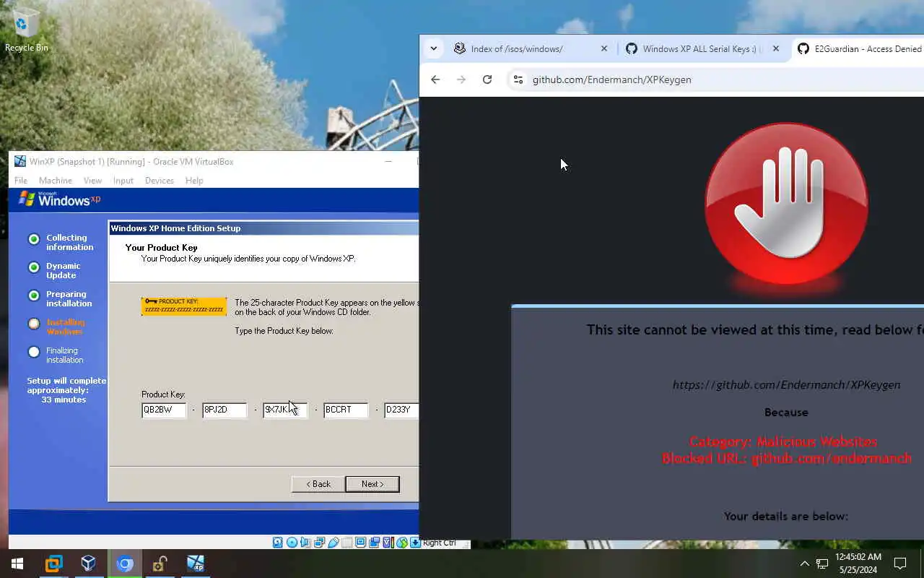Click the Chrome address bar URL
Viewport: 924px width, 578px height.
pos(612,79)
